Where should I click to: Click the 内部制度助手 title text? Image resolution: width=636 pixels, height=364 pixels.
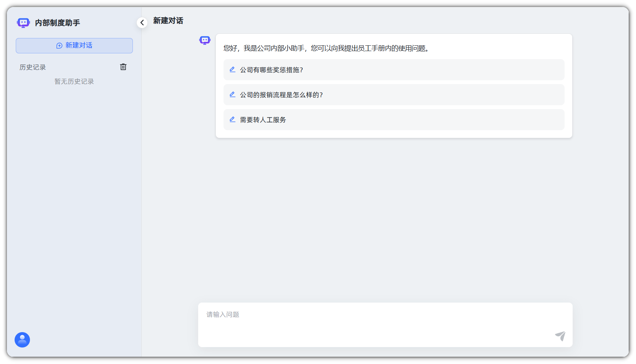click(58, 23)
